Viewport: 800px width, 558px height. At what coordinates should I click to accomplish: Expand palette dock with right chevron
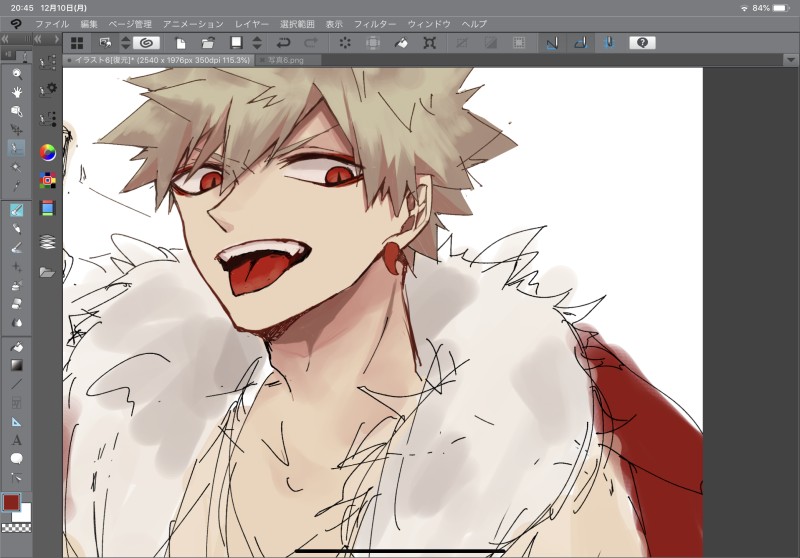pyautogui.click(x=57, y=39)
